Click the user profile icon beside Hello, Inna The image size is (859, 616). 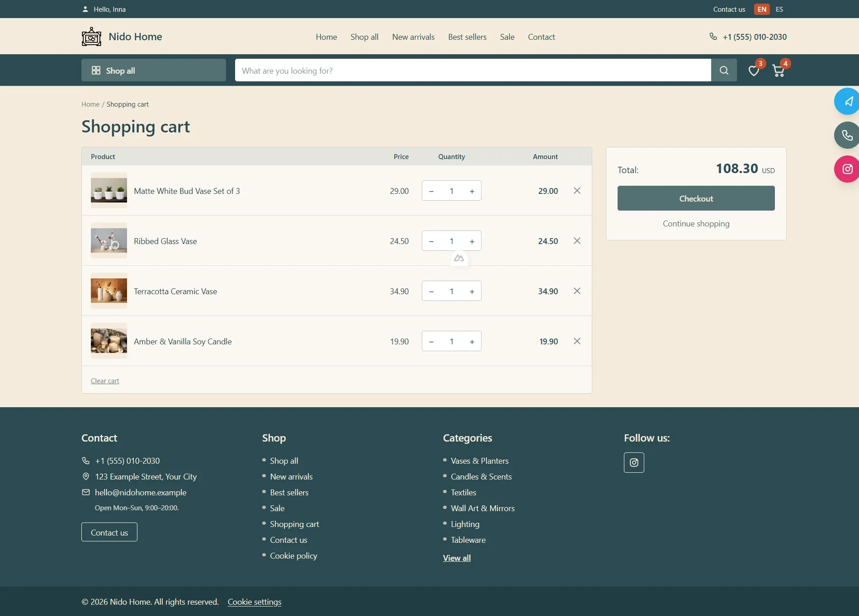point(85,9)
